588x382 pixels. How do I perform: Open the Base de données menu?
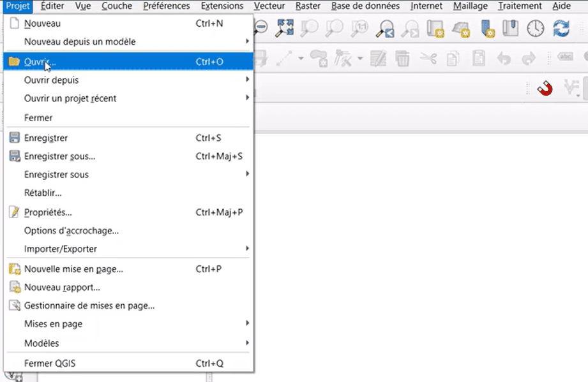[365, 6]
